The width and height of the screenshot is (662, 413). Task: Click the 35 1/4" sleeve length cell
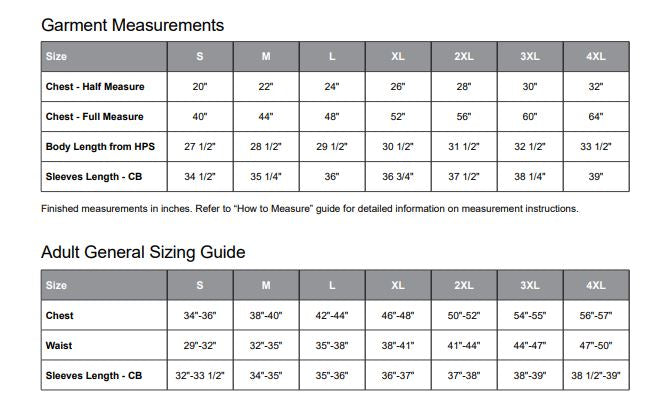[266, 177]
